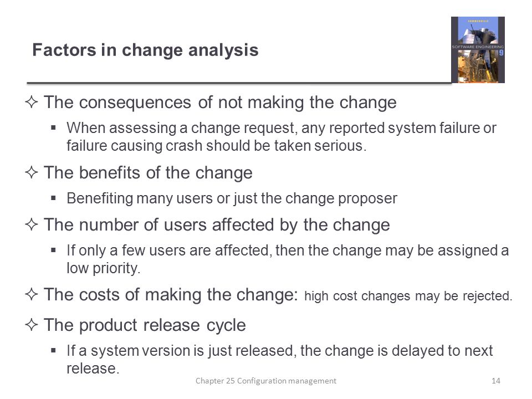Image resolution: width=532 pixels, height=399 pixels.
Task: Click the diamond bullet beside product release cycle
Action: 32,325
